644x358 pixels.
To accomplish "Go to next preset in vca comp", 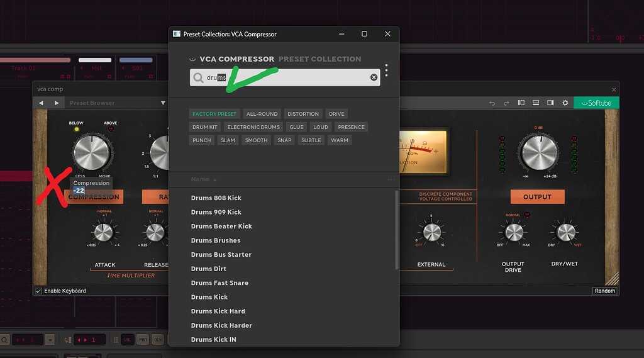I will pos(57,103).
